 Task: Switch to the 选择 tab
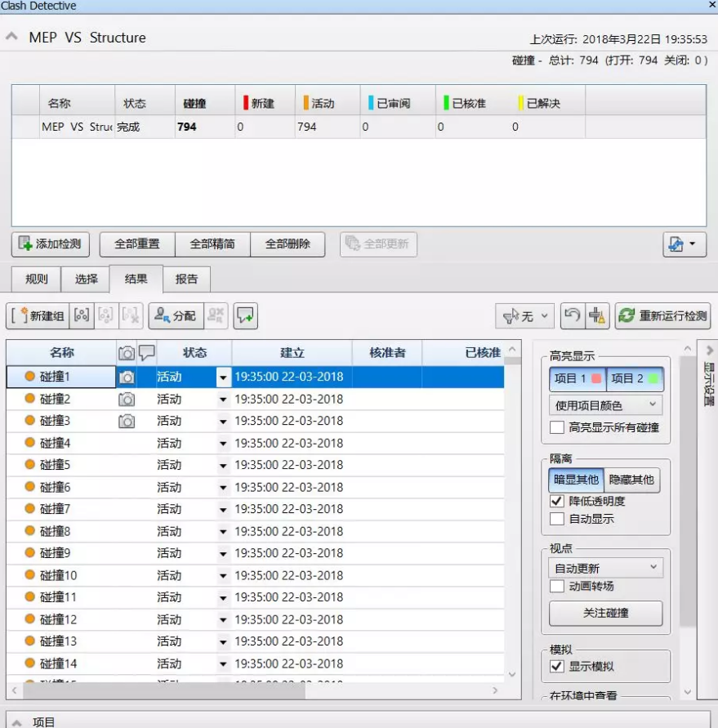(x=87, y=279)
